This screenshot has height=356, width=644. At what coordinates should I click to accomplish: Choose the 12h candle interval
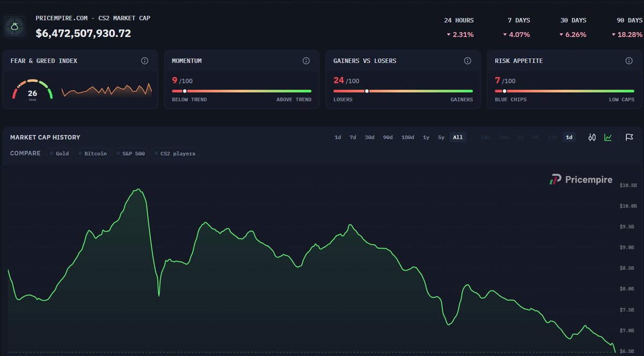click(552, 137)
